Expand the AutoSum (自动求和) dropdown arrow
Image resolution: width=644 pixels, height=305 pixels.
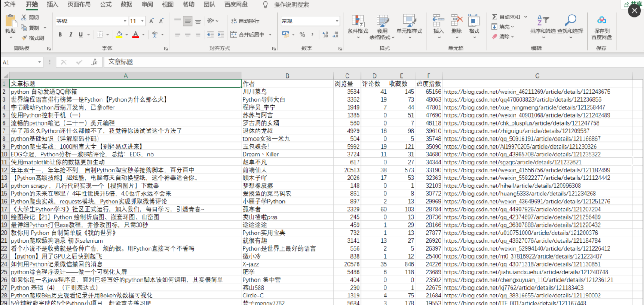(x=526, y=17)
